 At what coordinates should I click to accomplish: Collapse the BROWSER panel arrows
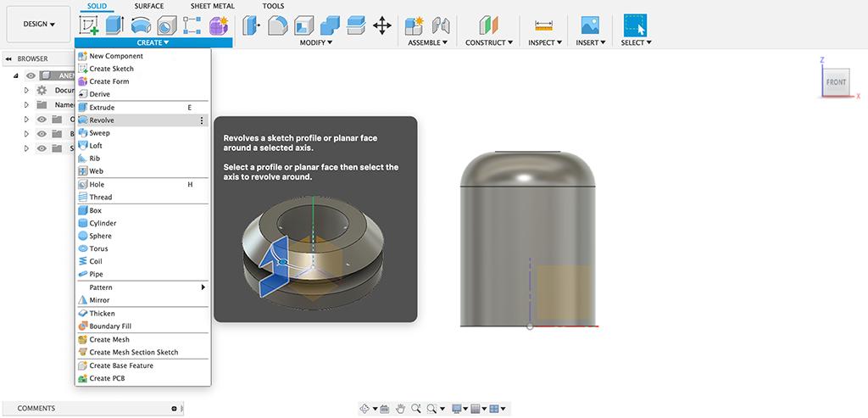pyautogui.click(x=8, y=59)
